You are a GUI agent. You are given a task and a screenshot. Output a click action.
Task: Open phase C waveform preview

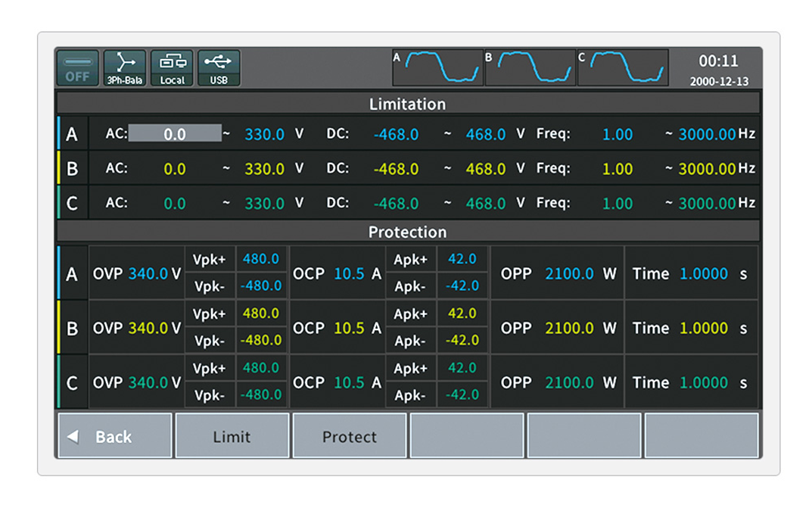[x=623, y=67]
